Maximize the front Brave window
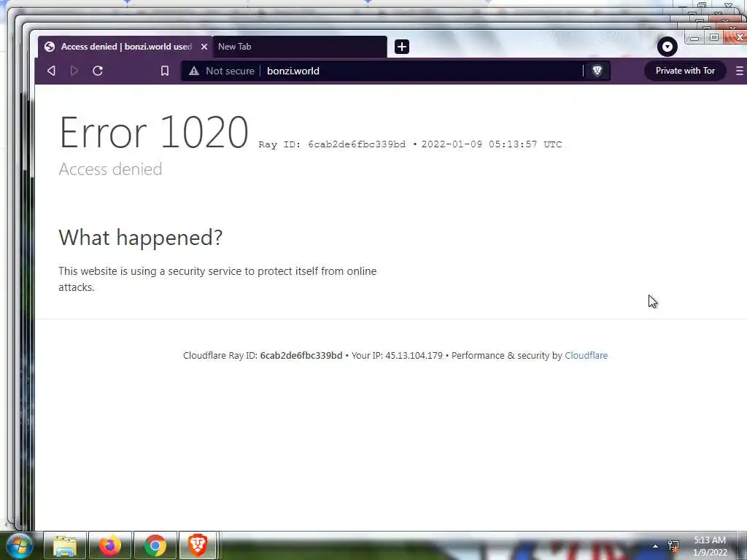This screenshot has width=747, height=560. pyautogui.click(x=713, y=37)
